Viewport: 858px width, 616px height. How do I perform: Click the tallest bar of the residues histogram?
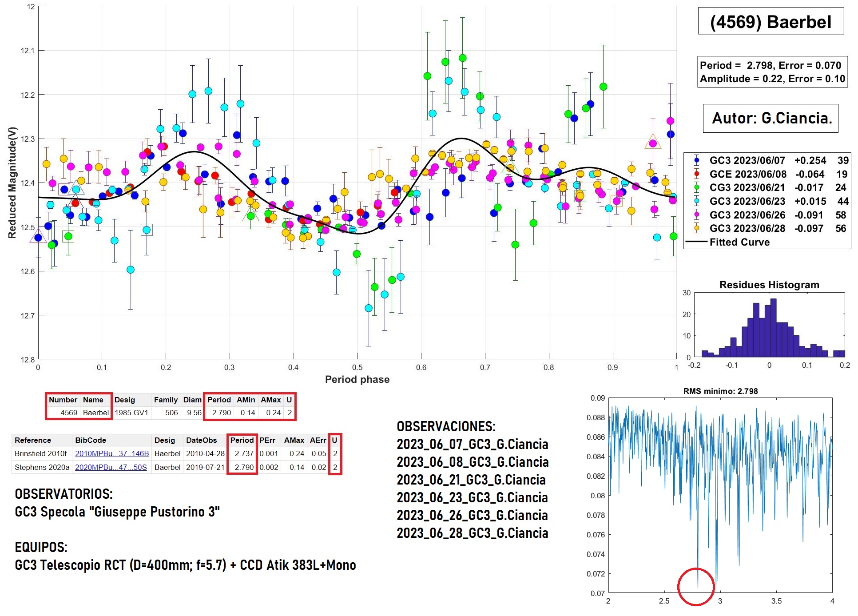[773, 328]
